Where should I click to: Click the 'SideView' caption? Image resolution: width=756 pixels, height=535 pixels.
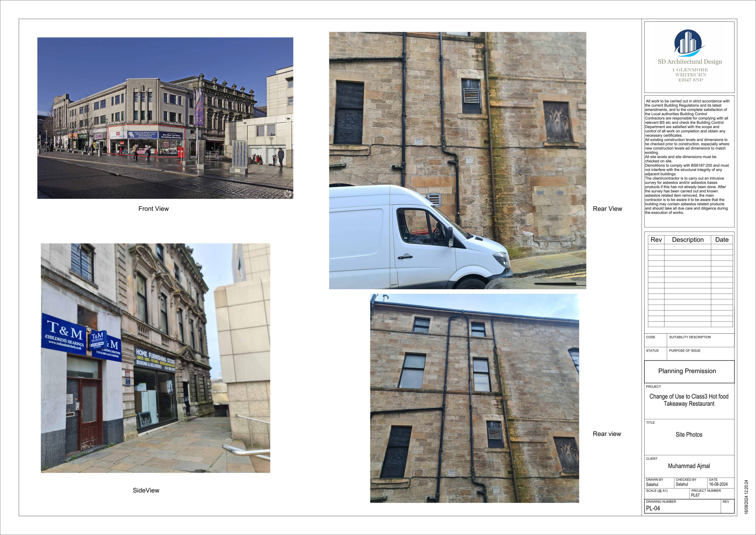tap(146, 490)
